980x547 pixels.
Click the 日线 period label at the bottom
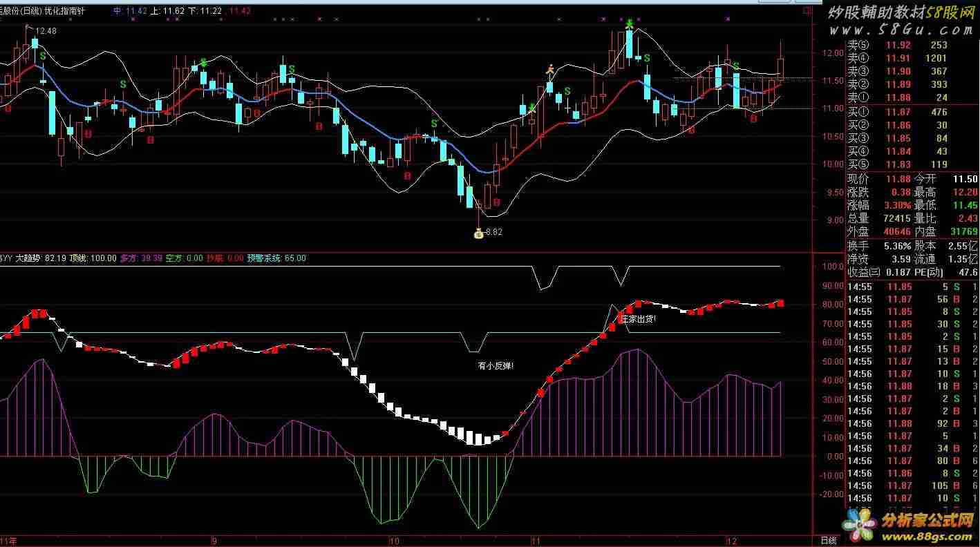point(828,540)
